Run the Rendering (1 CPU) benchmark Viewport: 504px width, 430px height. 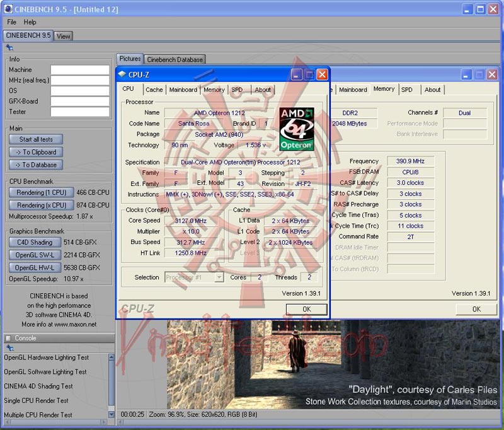41,192
